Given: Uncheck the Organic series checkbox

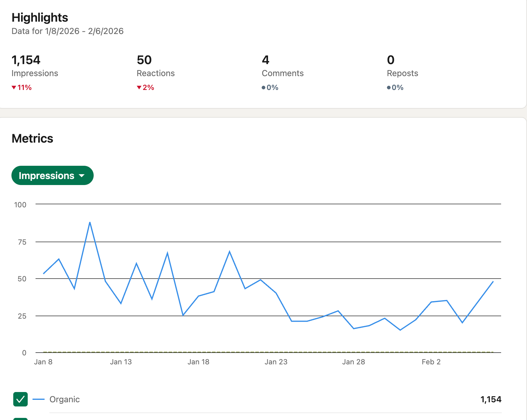Looking at the screenshot, I should (20, 399).
